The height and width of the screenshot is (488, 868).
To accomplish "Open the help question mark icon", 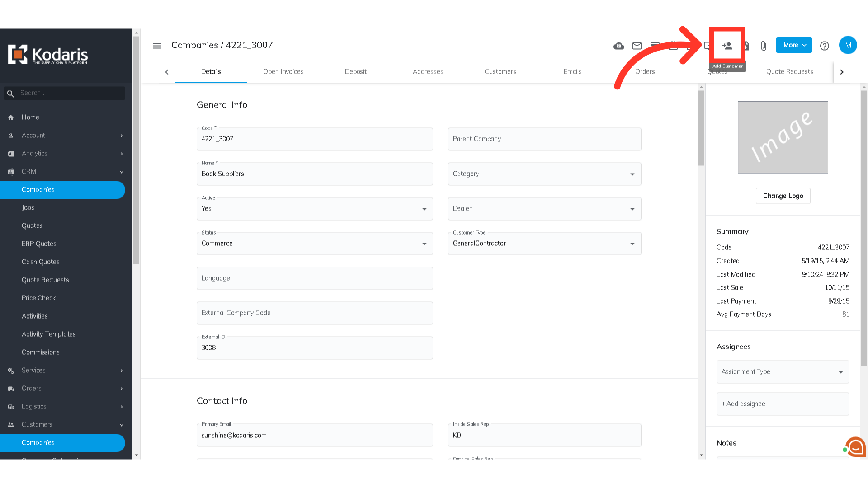I will click(x=824, y=46).
